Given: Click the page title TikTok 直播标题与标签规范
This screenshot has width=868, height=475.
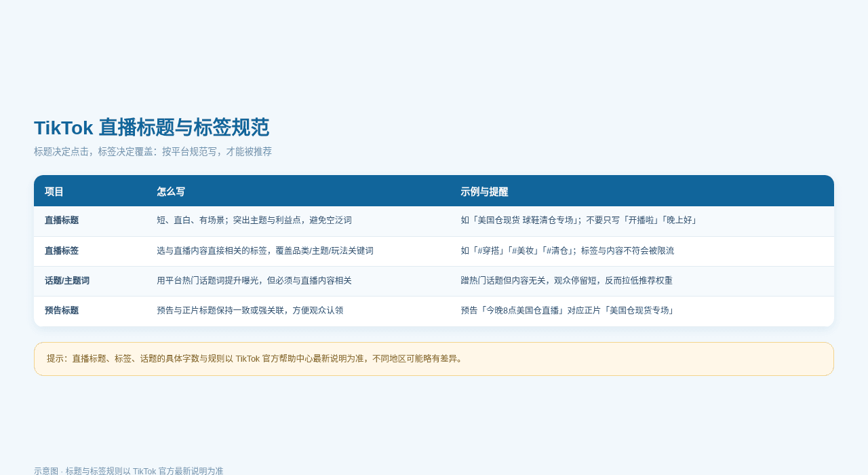Looking at the screenshot, I should coord(151,128).
